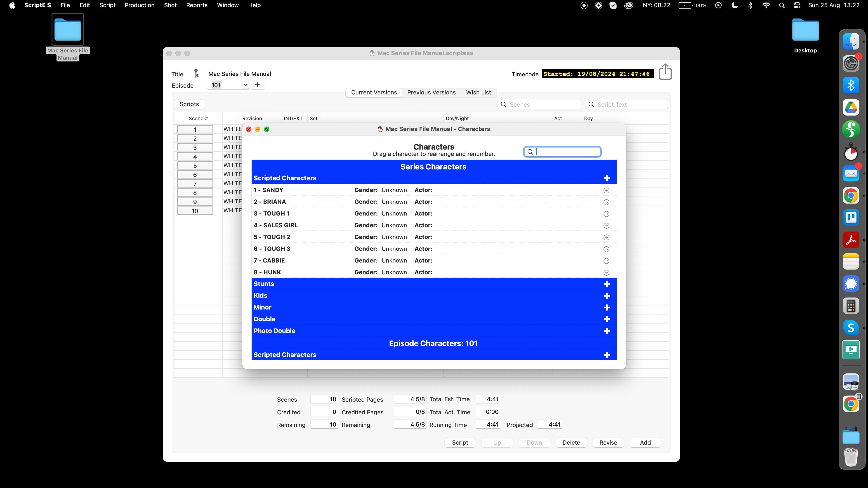Click the key icon beside Title
This screenshot has height=488, width=868.
pos(196,73)
